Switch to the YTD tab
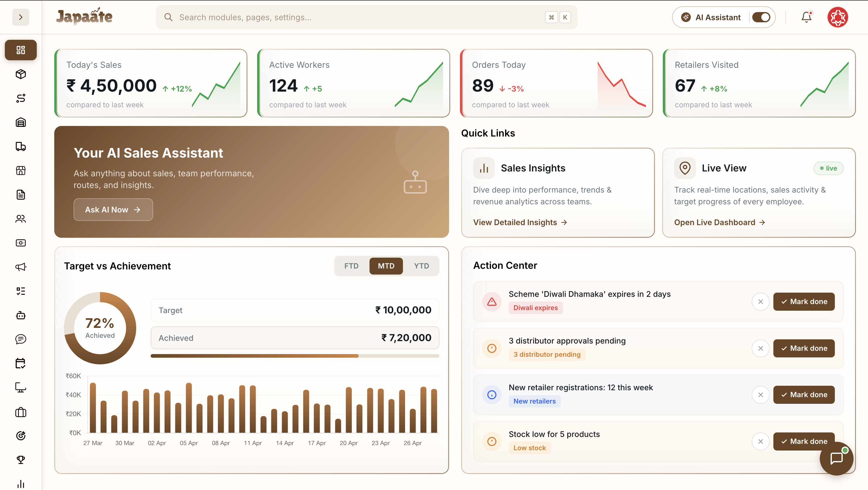The height and width of the screenshot is (490, 868). pyautogui.click(x=421, y=266)
